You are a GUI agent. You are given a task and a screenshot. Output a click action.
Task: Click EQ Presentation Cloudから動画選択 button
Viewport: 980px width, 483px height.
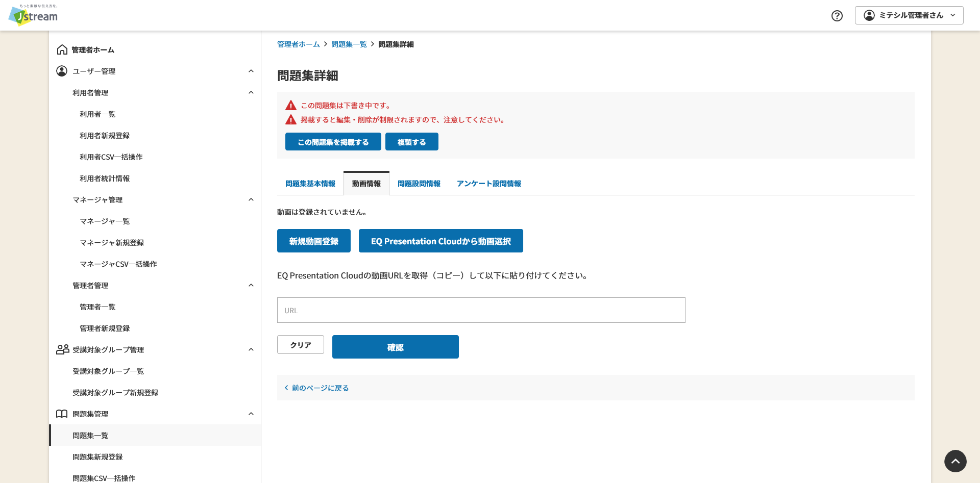click(x=441, y=241)
